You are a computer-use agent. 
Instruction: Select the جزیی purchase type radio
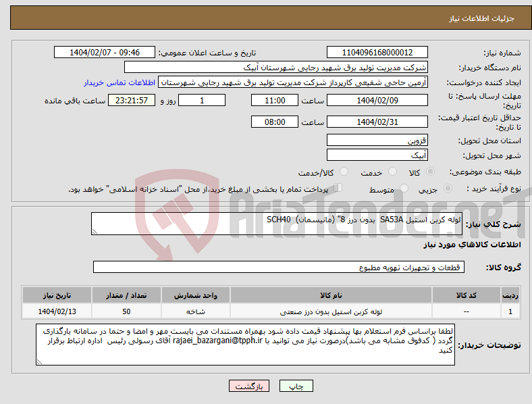tap(448, 188)
